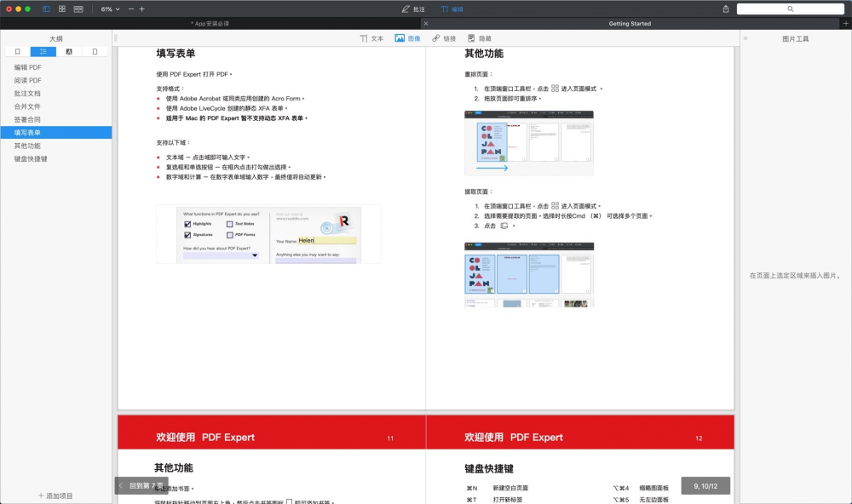Click 回到第 7 页 back button

coord(141,485)
